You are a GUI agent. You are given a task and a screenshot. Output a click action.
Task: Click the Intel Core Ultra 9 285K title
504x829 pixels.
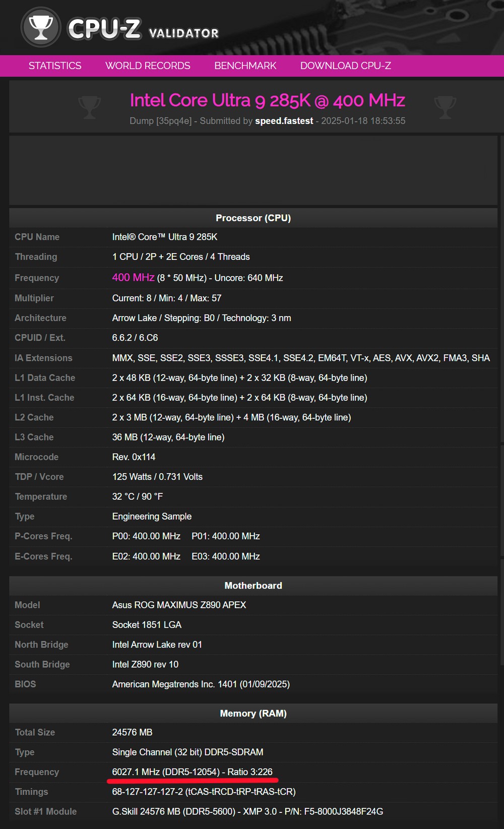268,100
